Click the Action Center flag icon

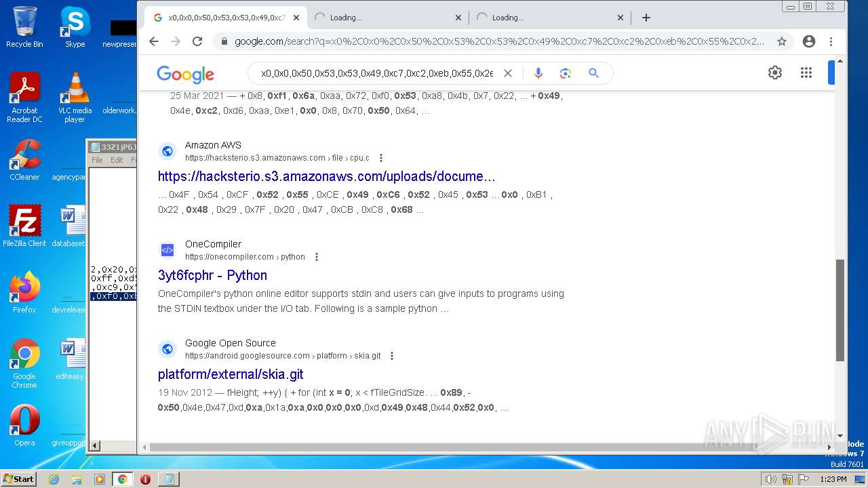pyautogui.click(x=804, y=479)
